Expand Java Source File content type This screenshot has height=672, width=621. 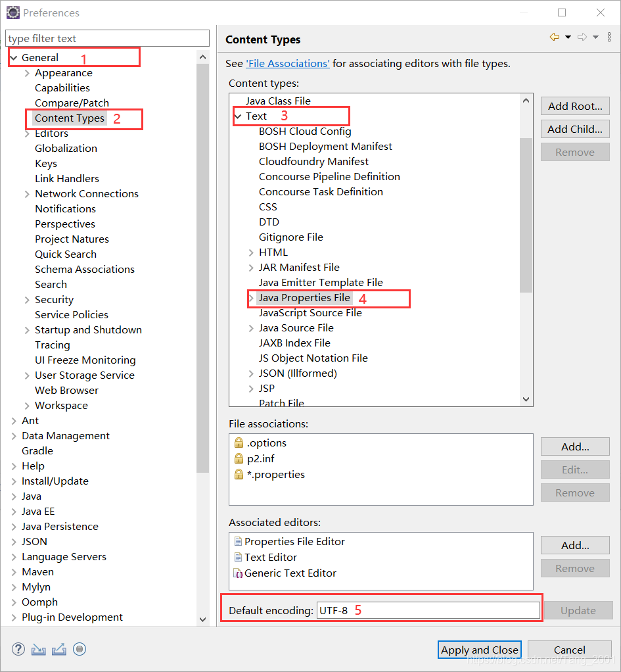tap(251, 328)
